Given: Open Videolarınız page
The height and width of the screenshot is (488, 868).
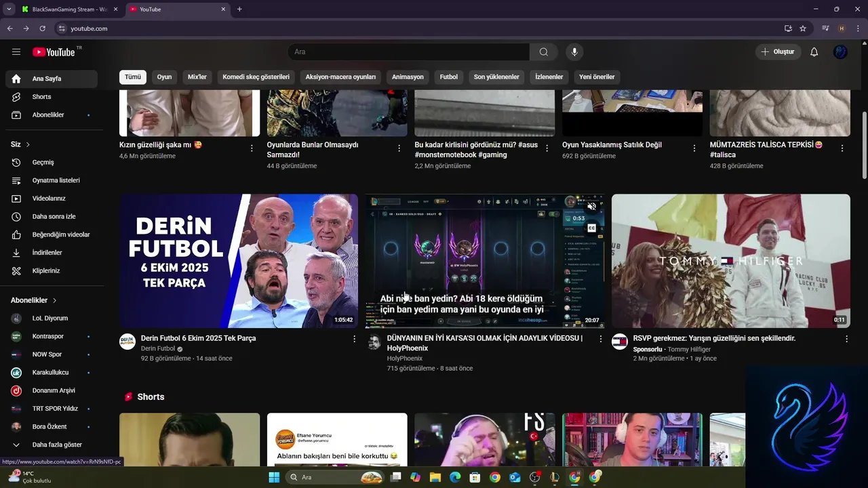Looking at the screenshot, I should 52,199.
